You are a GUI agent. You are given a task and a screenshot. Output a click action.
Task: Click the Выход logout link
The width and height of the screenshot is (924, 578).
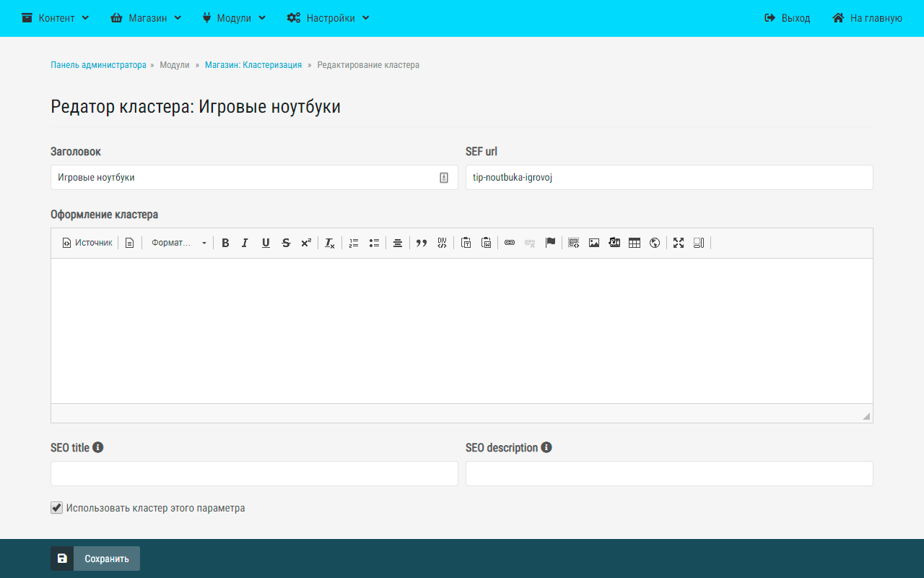[x=788, y=18]
